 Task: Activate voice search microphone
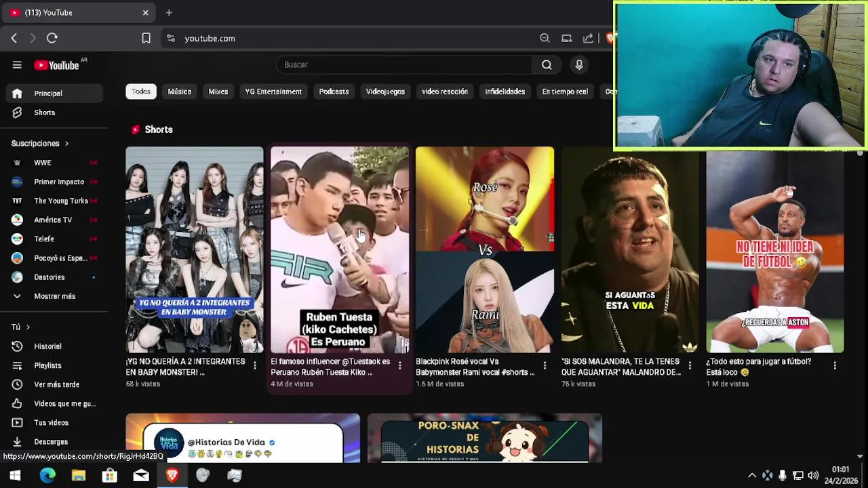pyautogui.click(x=579, y=64)
